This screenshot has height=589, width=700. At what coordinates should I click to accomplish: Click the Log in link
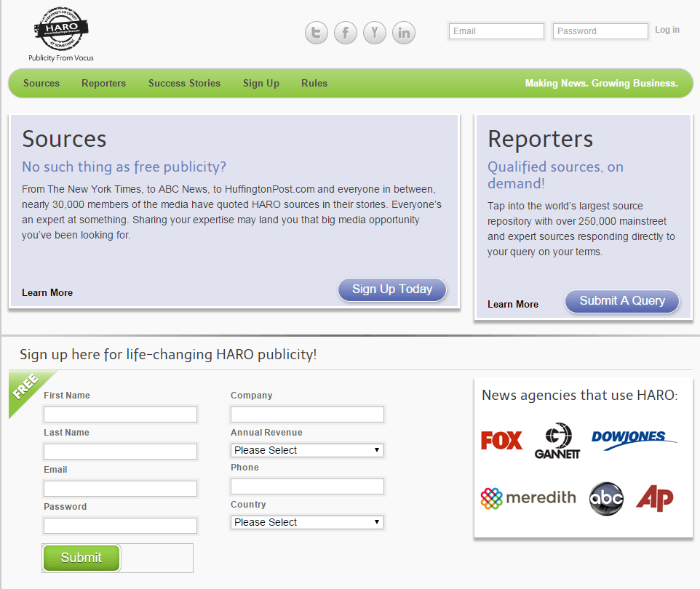point(667,30)
